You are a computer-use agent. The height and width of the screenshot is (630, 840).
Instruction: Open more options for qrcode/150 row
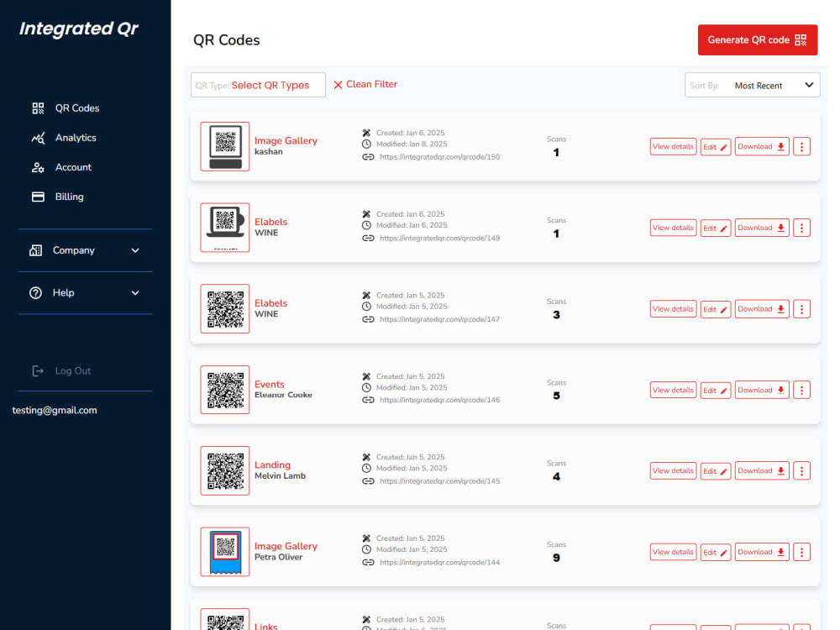coord(801,146)
